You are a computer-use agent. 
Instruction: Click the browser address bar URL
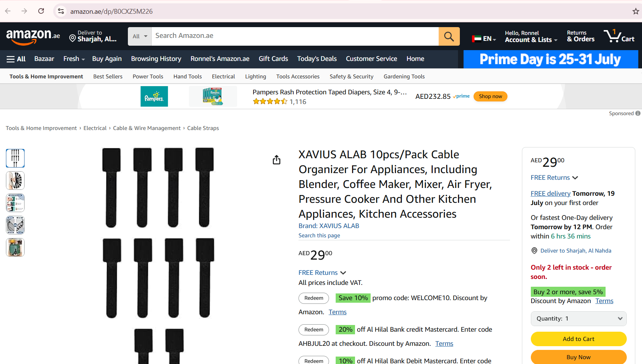(x=112, y=11)
